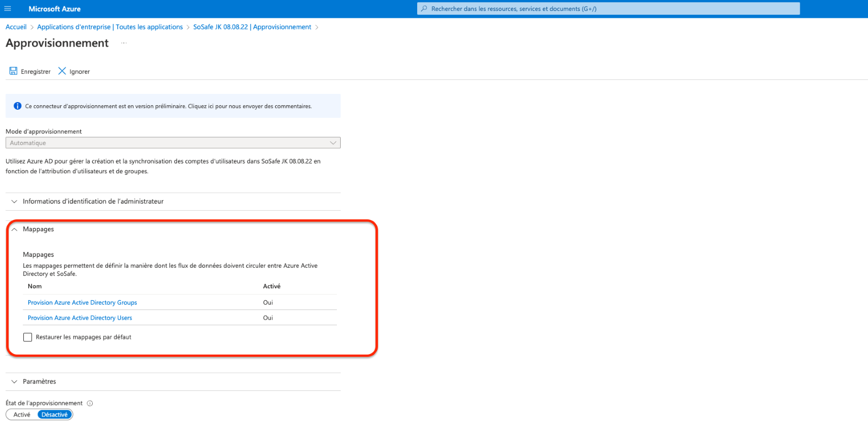Screen dimensions: 868x436
Task: Click the Azure resource search field
Action: 608,9
